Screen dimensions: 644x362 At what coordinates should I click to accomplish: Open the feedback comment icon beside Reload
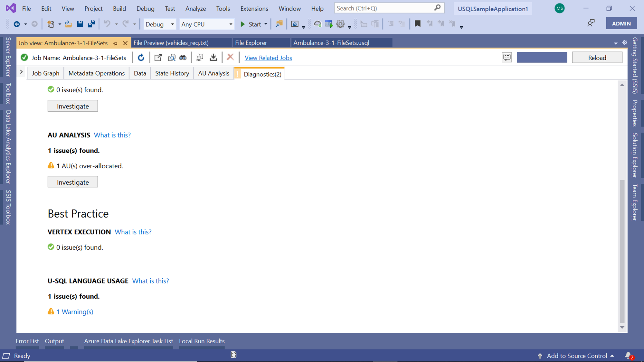click(x=507, y=58)
